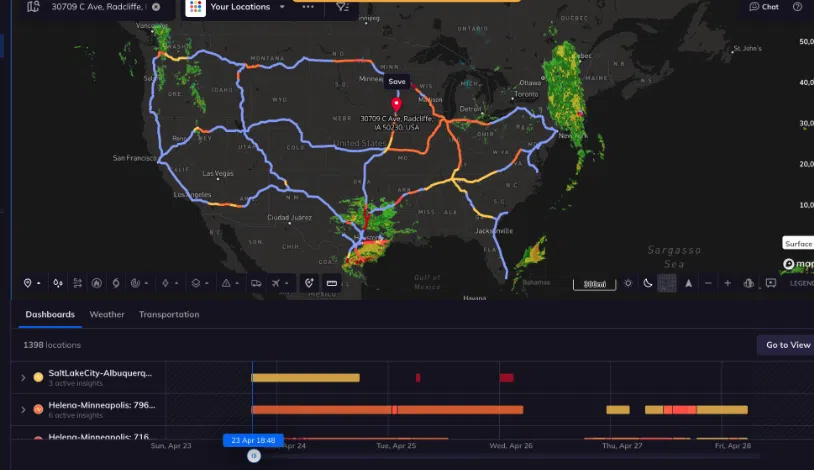Focus the 30709 C Ave address input
The image size is (814, 470).
pyautogui.click(x=99, y=7)
